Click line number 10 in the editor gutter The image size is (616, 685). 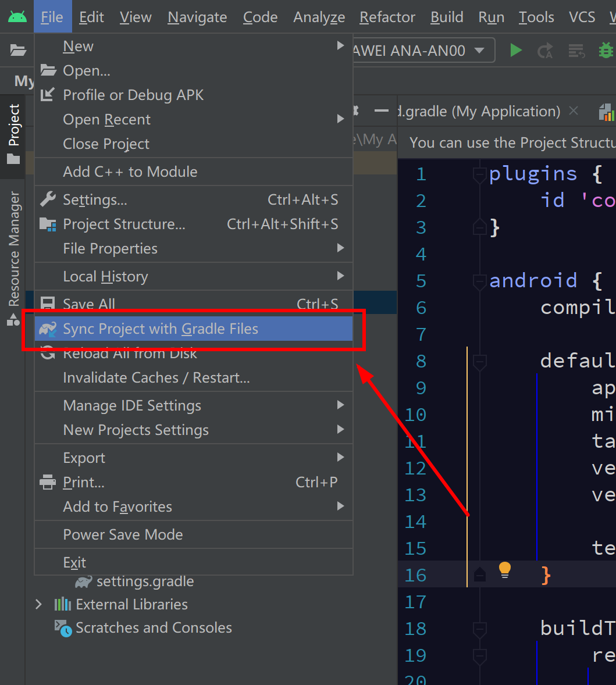[x=415, y=415]
